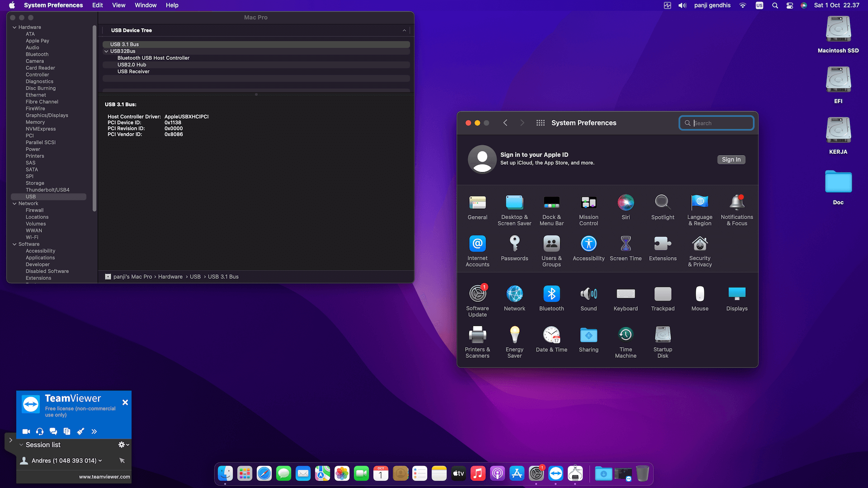868x488 pixels.
Task: Open the General preferences pane
Action: (x=477, y=207)
